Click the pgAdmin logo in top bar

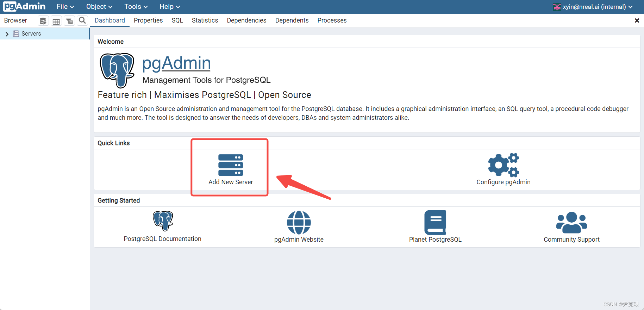click(x=24, y=7)
